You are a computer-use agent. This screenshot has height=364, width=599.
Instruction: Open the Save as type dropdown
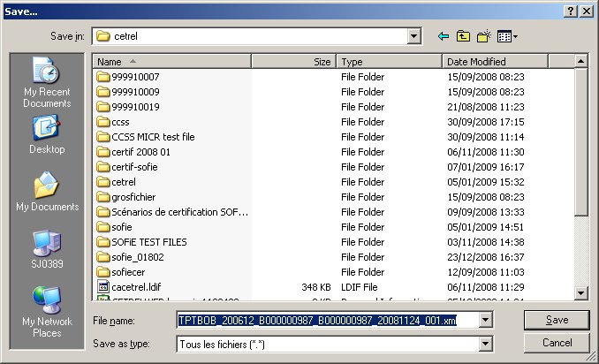[x=488, y=342]
